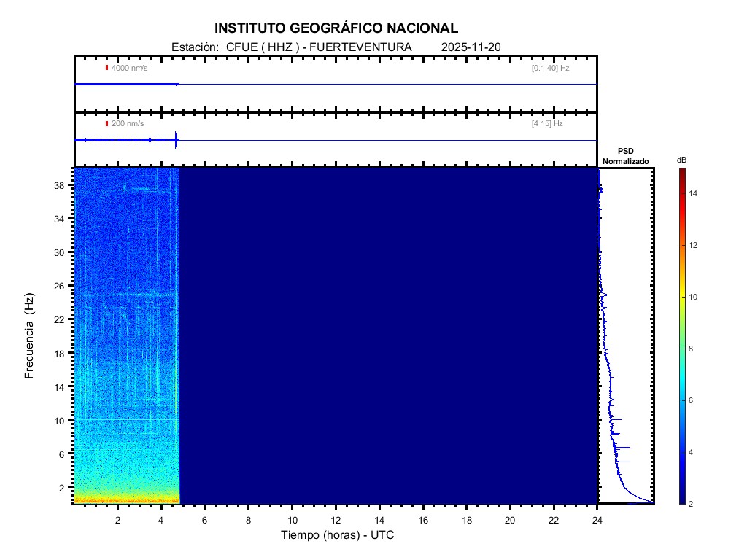Click the dB label above the colorbar

pos(681,160)
